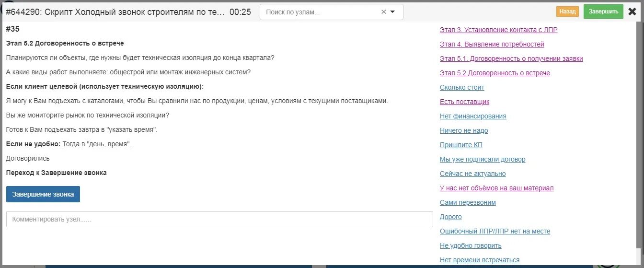Click the bold line Если клиент целевой
Image resolution: width=644 pixels, height=268 pixels.
click(x=105, y=86)
